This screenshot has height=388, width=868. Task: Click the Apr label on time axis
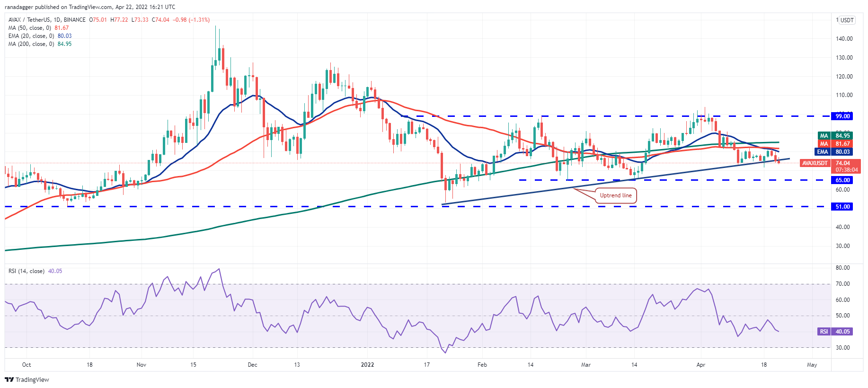(701, 365)
